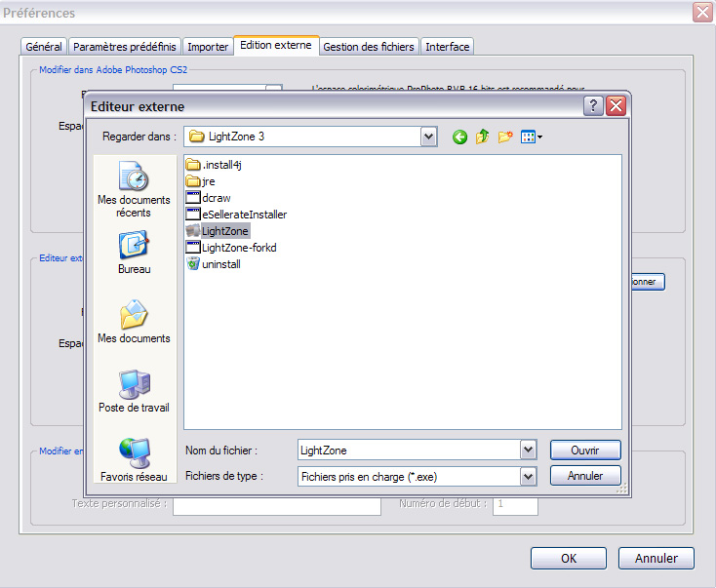Select the dcraw executable
Viewport: 716px width, 588px height.
[208, 198]
